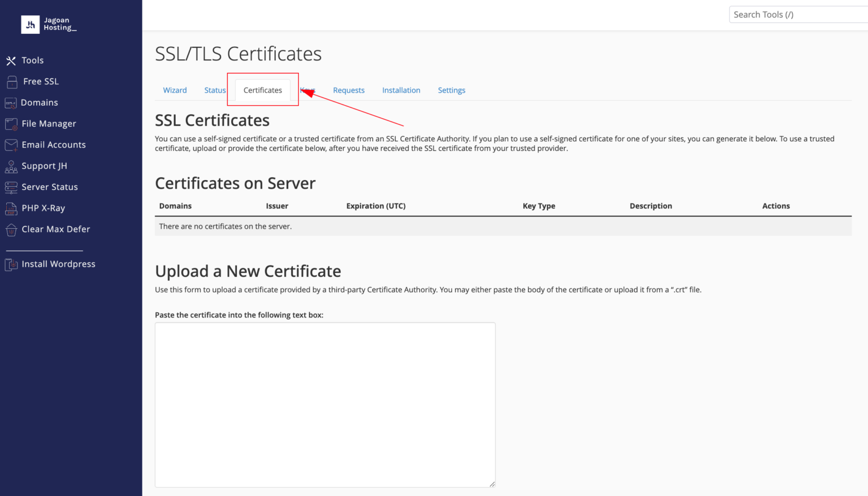This screenshot has height=496, width=868.
Task: Click the "Upload a New Certificate" heading
Action: click(x=248, y=271)
